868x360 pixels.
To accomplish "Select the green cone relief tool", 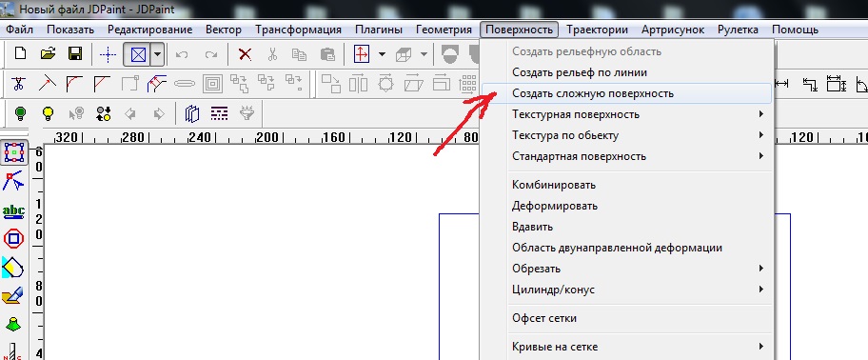I will click(13, 324).
